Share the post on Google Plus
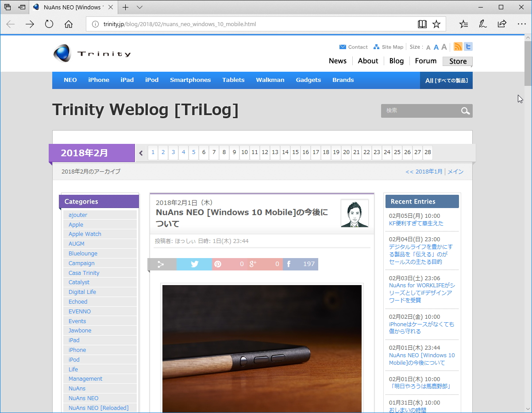The image size is (532, 413). (265, 264)
